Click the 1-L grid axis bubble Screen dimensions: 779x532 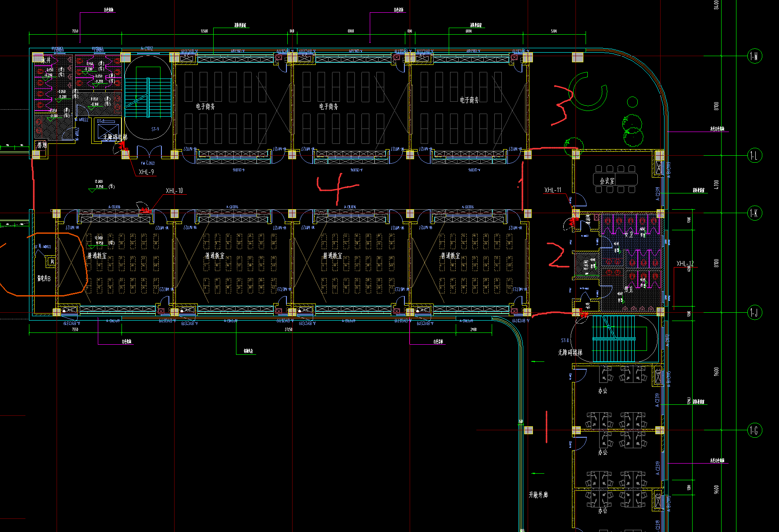pyautogui.click(x=754, y=155)
